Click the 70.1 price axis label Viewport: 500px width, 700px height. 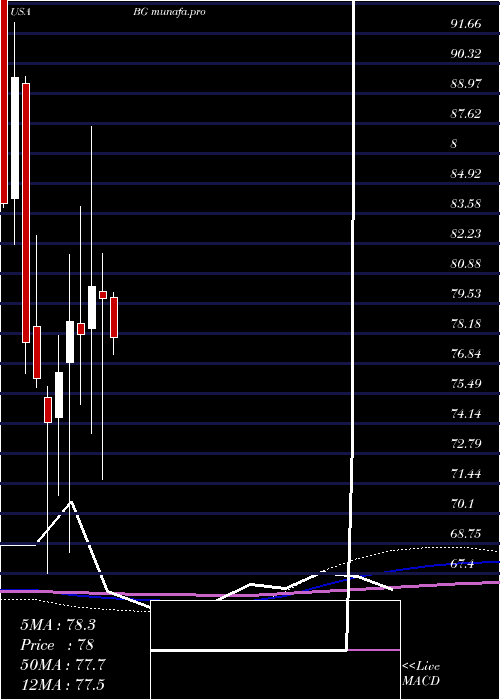tap(462, 504)
